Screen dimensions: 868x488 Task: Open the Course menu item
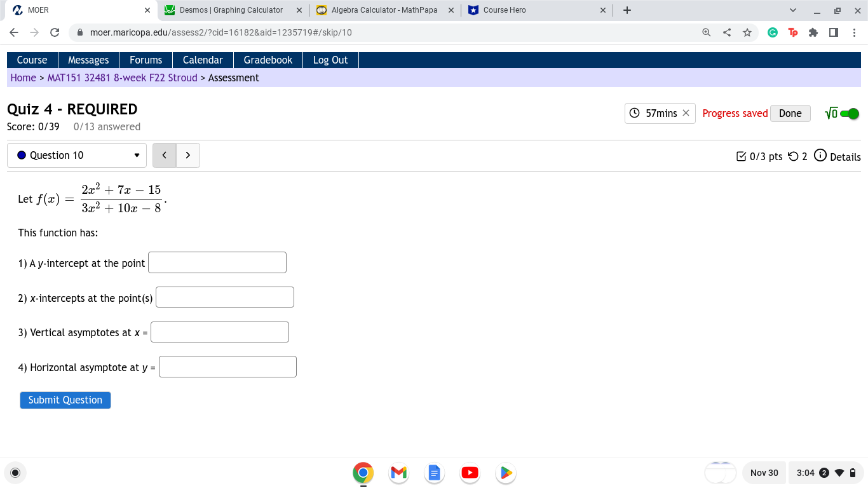pyautogui.click(x=32, y=60)
